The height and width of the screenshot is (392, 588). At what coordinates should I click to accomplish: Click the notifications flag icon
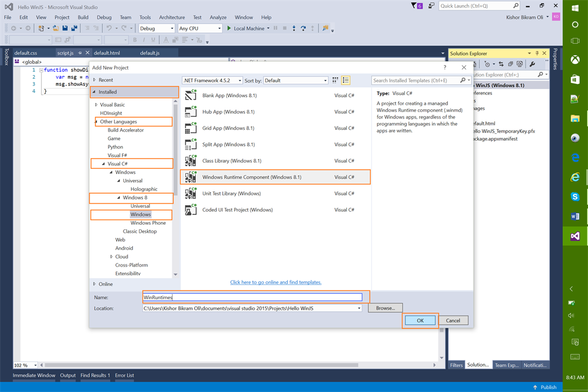[x=415, y=6]
